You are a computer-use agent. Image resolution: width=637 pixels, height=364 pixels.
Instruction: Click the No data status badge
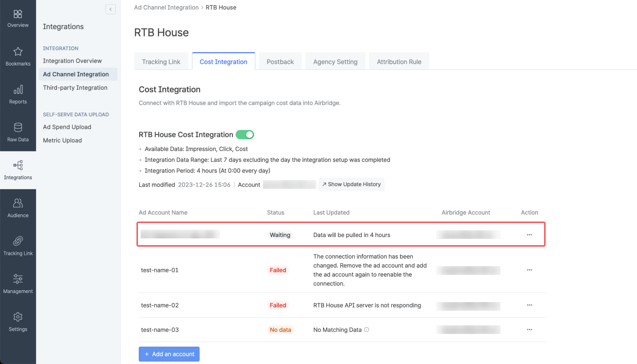pyautogui.click(x=280, y=329)
